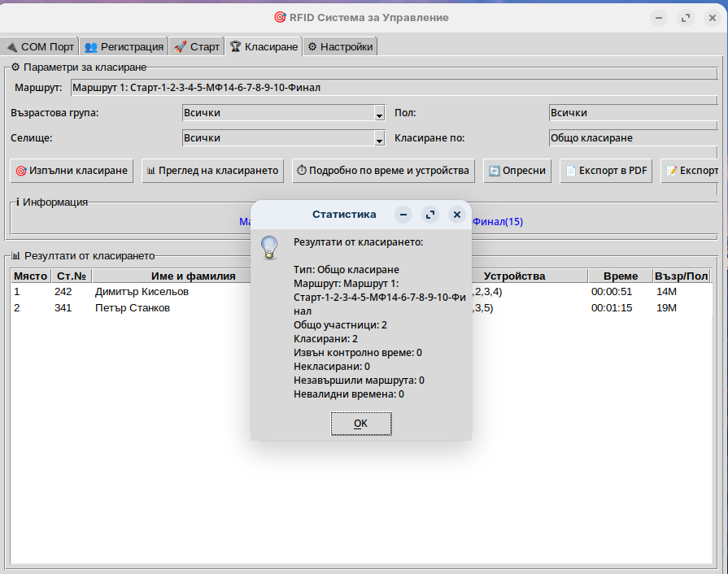This screenshot has height=574, width=728.
Task: Switch to the COM Порт tab
Action: [40, 47]
